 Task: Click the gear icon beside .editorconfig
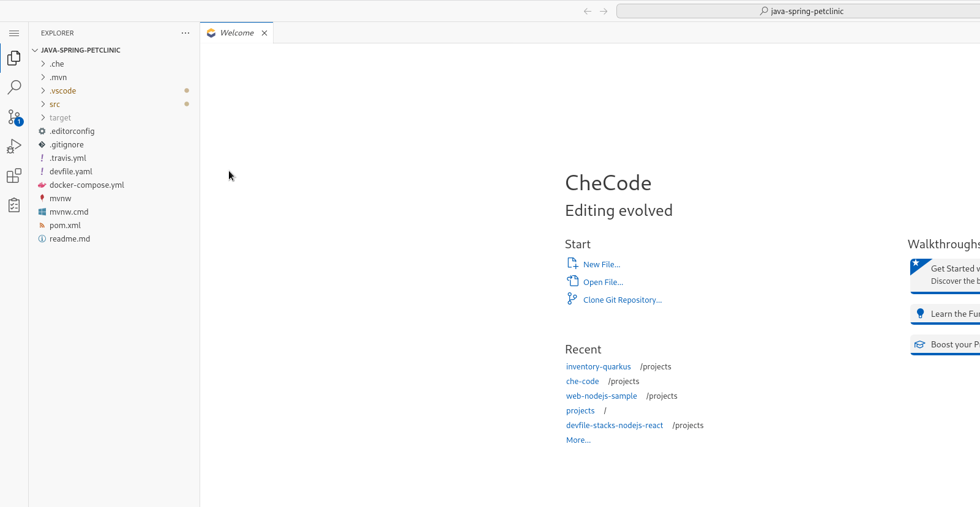click(x=42, y=131)
